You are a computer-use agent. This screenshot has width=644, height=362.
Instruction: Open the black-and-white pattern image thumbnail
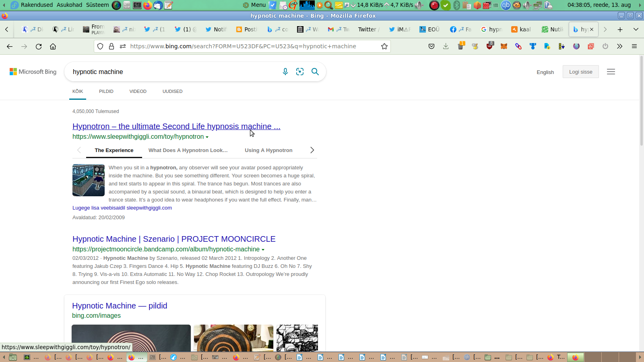(x=297, y=338)
